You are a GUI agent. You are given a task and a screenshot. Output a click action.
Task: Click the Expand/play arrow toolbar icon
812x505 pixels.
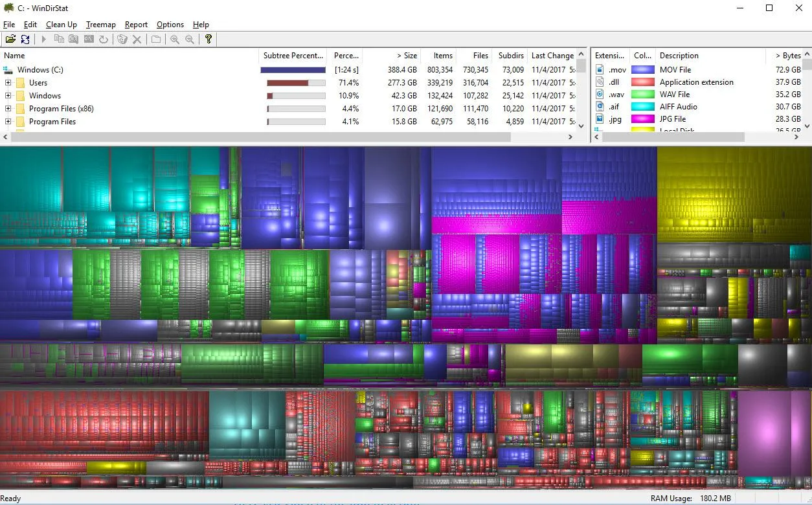(x=44, y=39)
